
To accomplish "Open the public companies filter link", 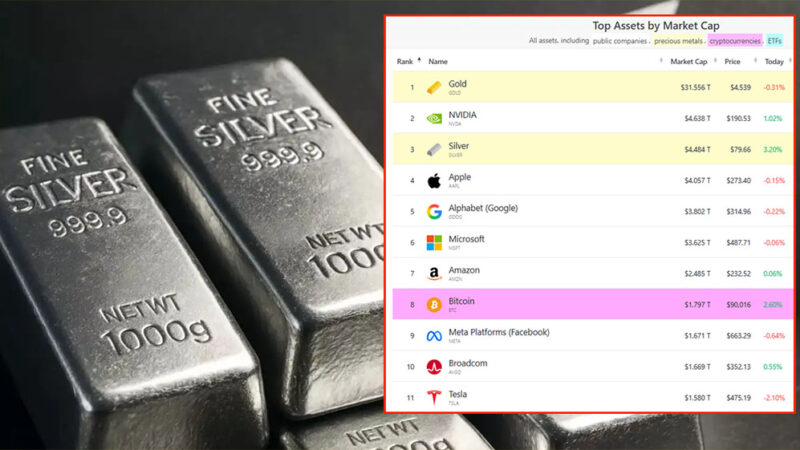I will tap(619, 41).
